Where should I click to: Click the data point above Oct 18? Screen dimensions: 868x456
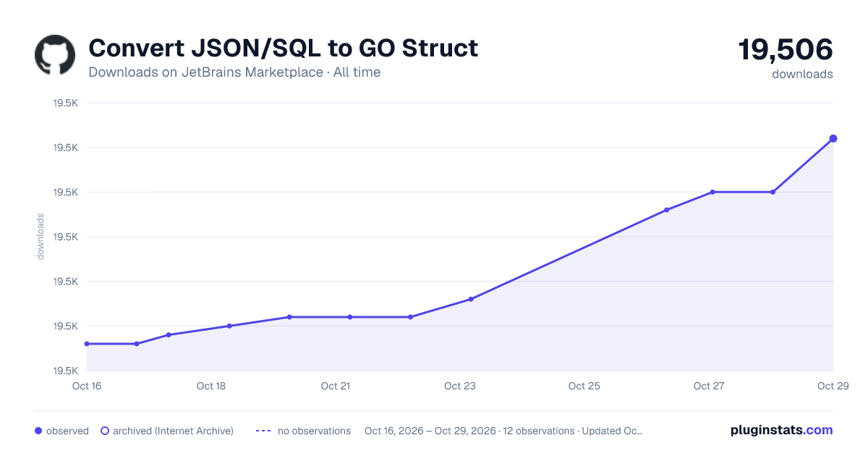pos(229,326)
